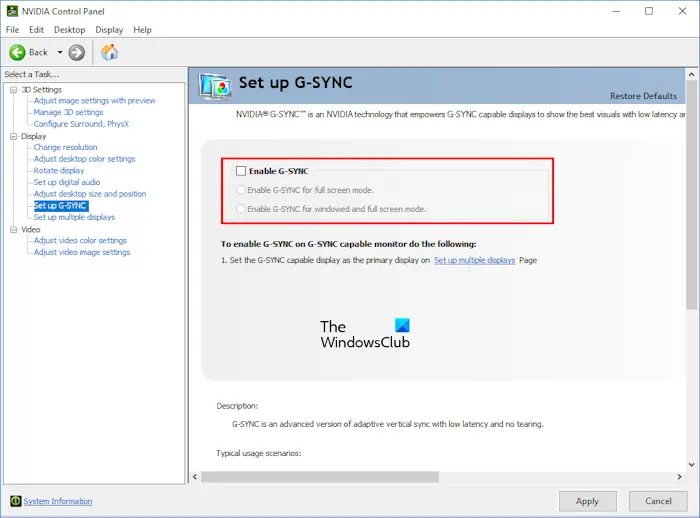
Task: Select Set up G-SYNC in task tree
Action: [61, 205]
